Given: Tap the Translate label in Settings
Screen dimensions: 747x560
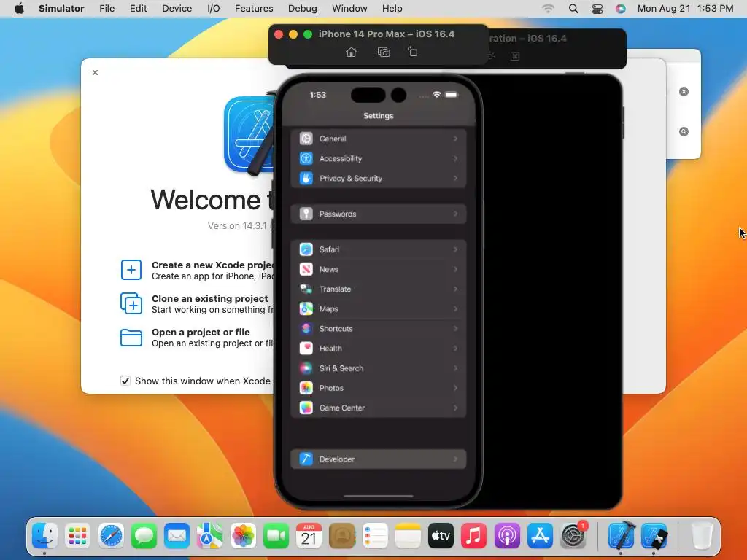Looking at the screenshot, I should 335,289.
